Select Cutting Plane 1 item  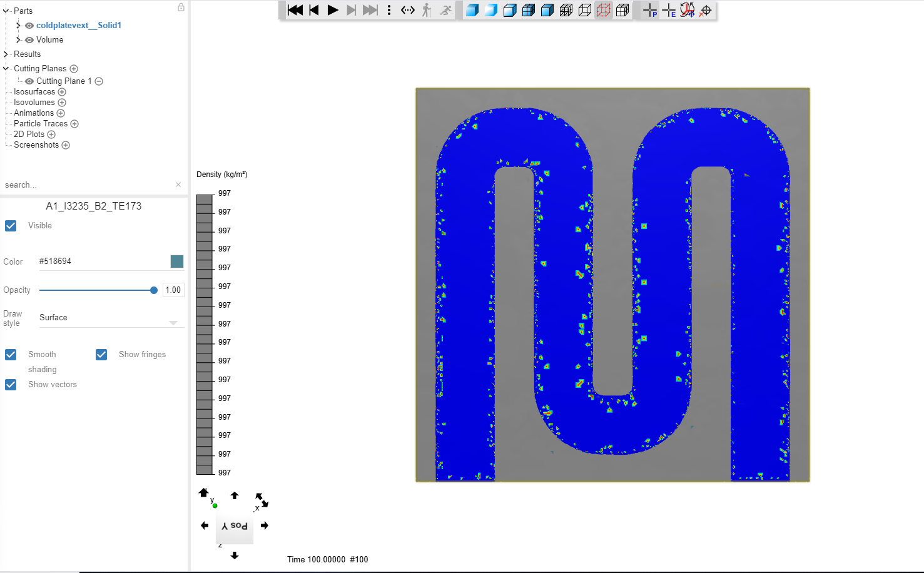click(64, 81)
